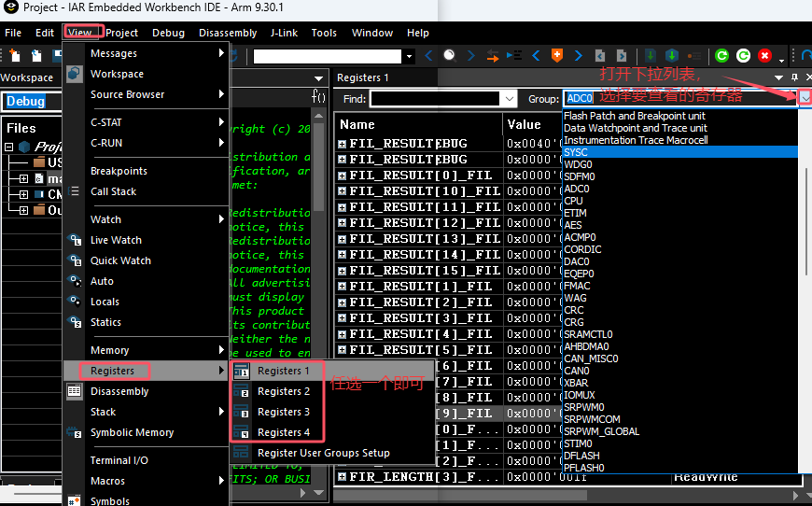This screenshot has width=812, height=506.
Task: Open the Disassembly menu in menu bar
Action: click(228, 33)
